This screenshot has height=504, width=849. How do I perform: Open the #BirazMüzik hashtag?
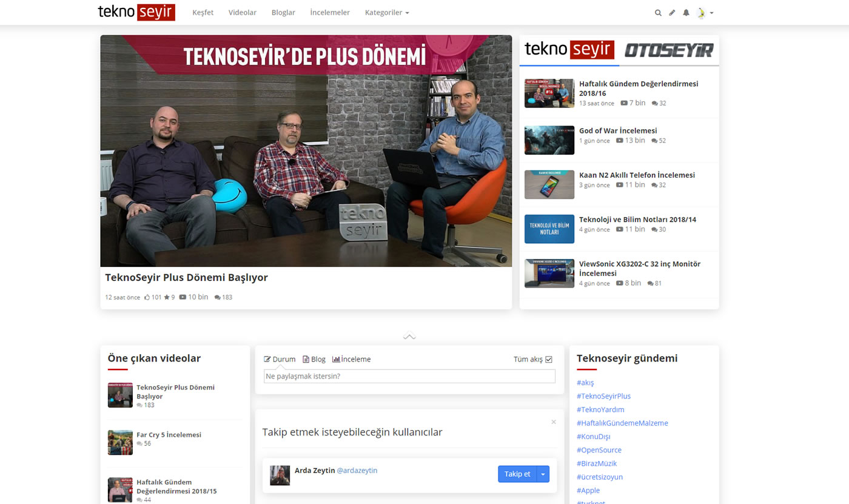[x=597, y=463]
